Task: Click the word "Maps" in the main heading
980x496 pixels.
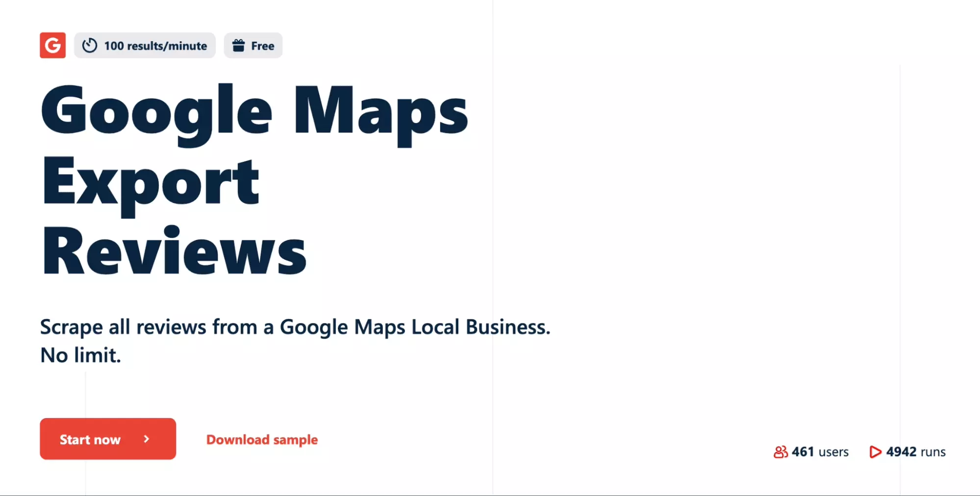Action: tap(380, 112)
